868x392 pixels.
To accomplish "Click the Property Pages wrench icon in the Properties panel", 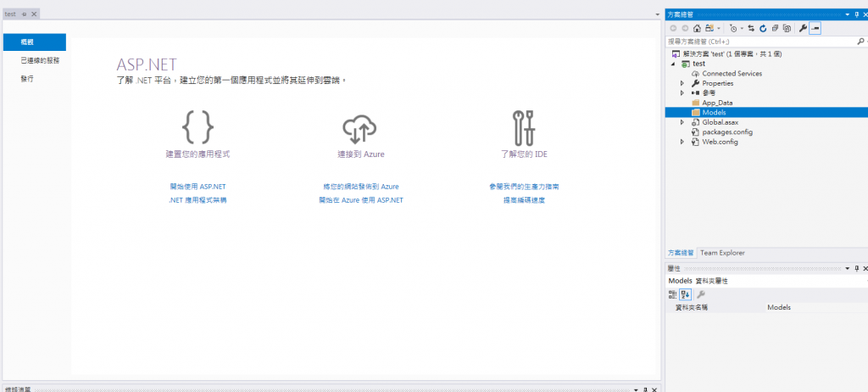I will (700, 294).
